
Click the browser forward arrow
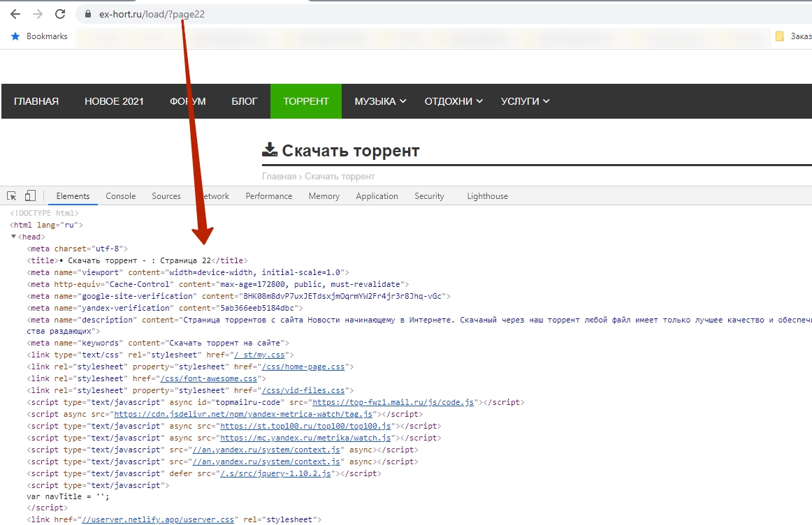[x=38, y=14]
